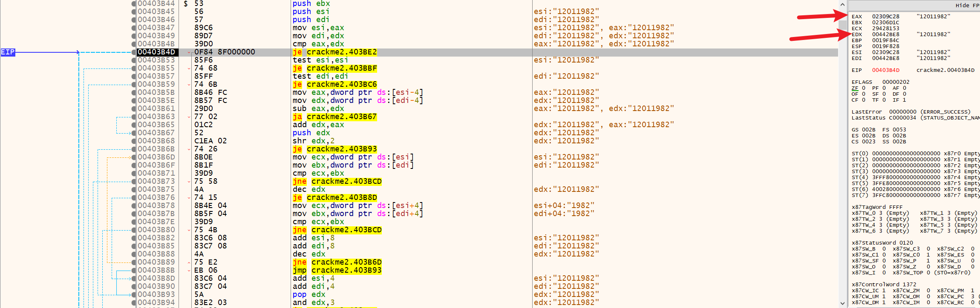The image size is (980, 308).
Task: Select ECX register value 29428153
Action: tap(885, 29)
